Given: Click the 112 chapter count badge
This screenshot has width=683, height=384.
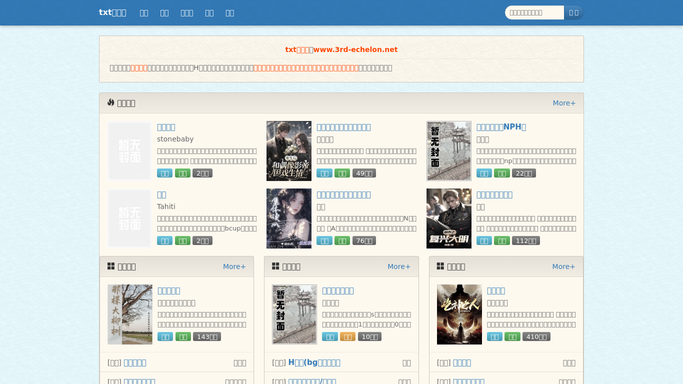Looking at the screenshot, I should (526, 241).
